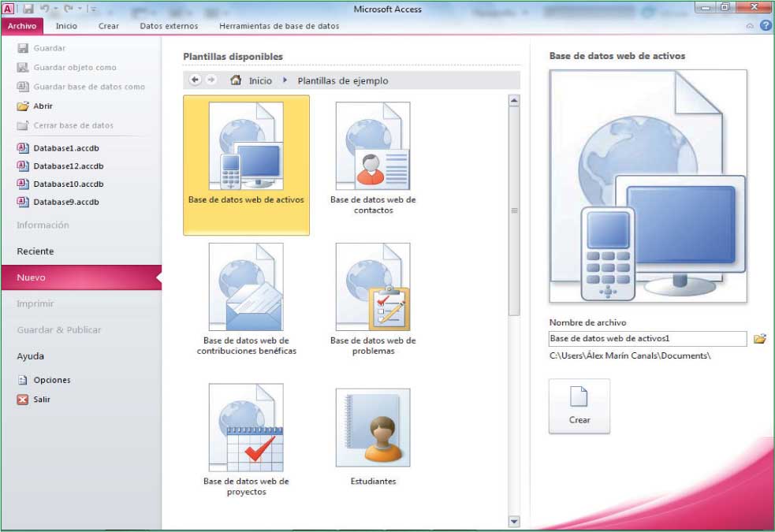Image resolution: width=775 pixels, height=532 pixels.
Task: Switch to the Crear ribbon tab
Action: 108,26
